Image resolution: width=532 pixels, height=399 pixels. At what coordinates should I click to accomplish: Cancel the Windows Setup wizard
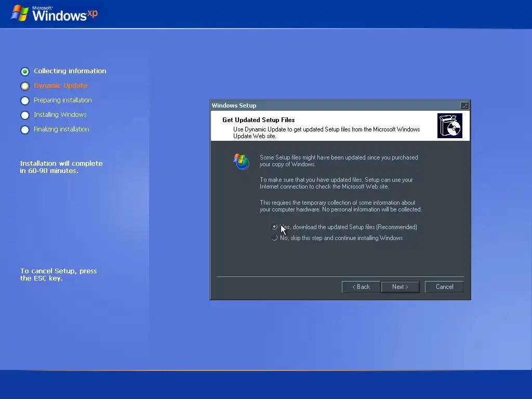[x=444, y=287]
